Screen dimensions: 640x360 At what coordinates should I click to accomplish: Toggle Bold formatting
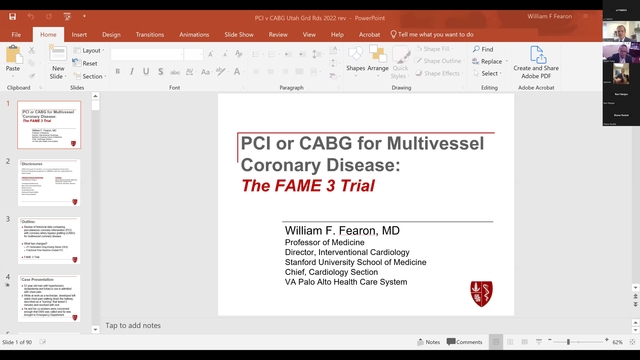tap(118, 71)
